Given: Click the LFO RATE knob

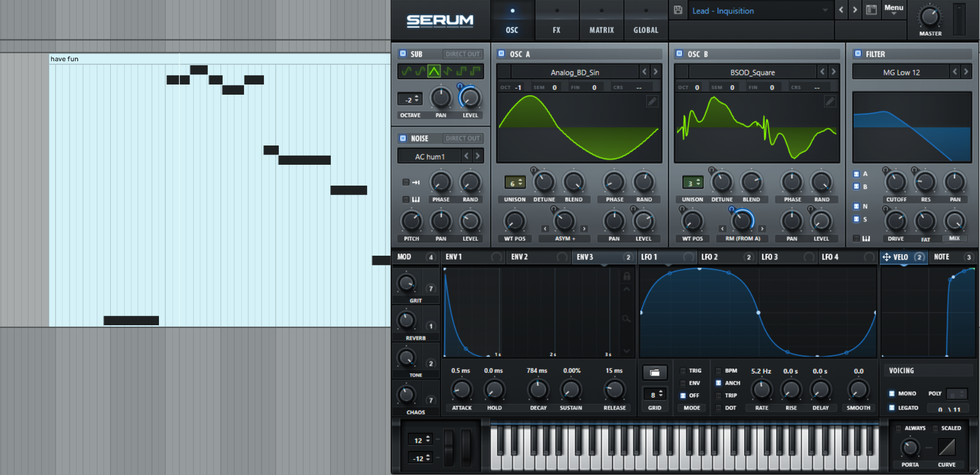Looking at the screenshot, I should [761, 390].
